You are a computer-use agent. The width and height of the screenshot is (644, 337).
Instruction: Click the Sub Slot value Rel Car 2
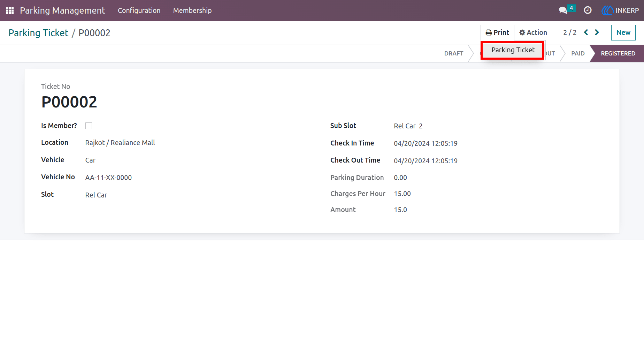408,126
